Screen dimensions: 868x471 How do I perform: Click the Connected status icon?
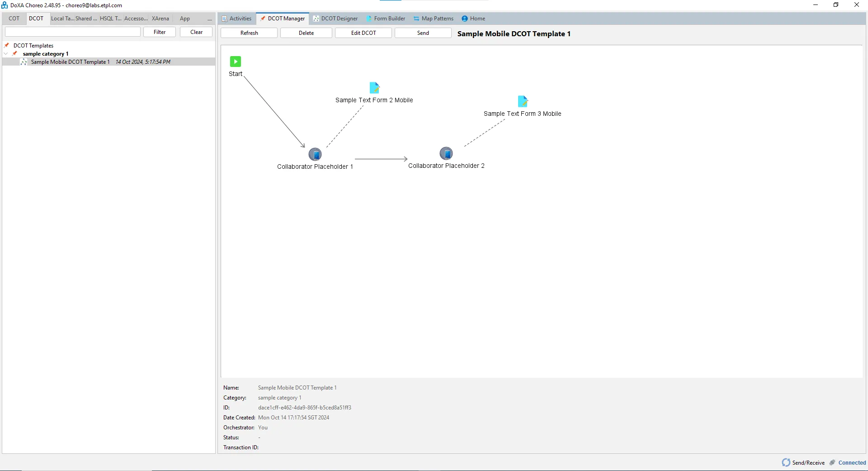point(832,462)
